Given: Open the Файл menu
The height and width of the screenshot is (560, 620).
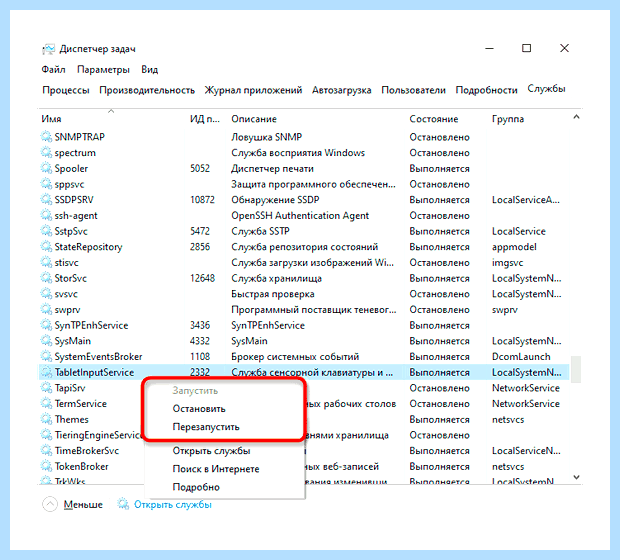Looking at the screenshot, I should coord(53,70).
